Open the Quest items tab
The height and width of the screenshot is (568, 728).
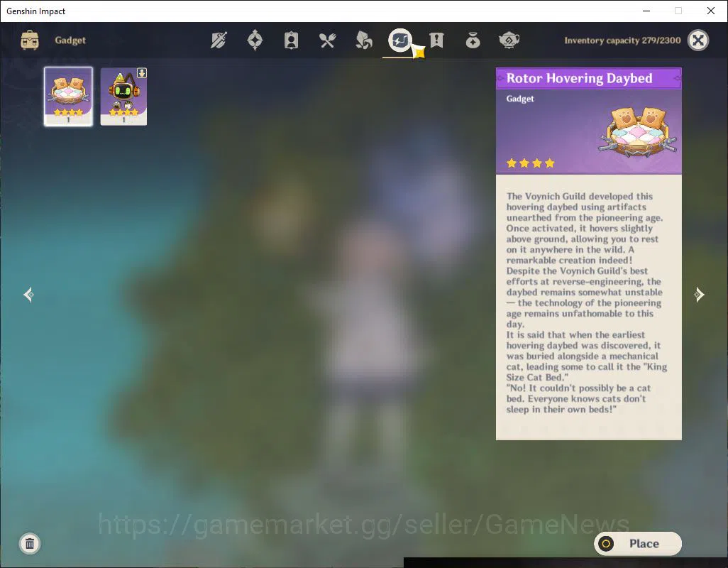(x=436, y=40)
